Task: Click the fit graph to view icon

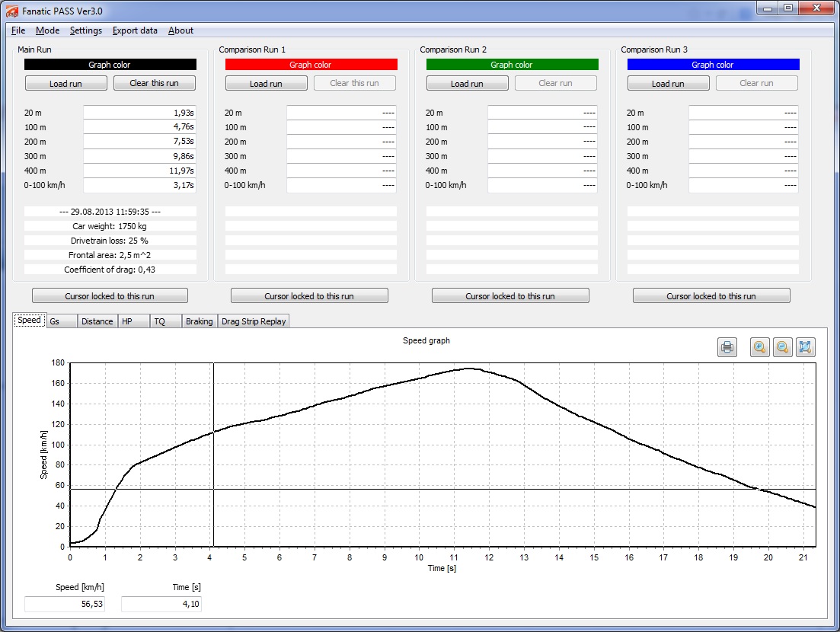Action: 806,347
